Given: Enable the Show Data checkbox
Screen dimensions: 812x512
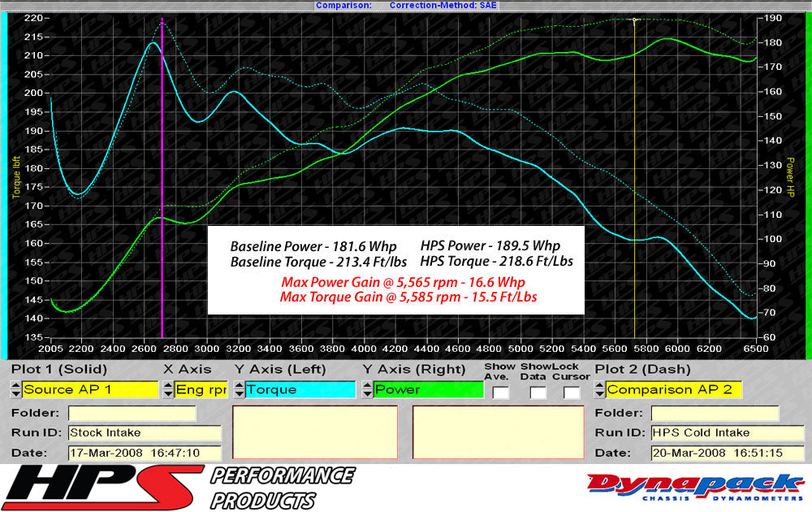Looking at the screenshot, I should [x=538, y=391].
